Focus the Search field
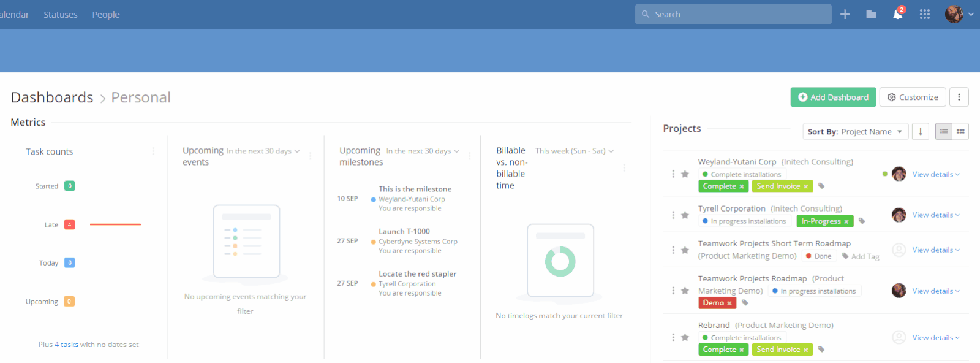The width and height of the screenshot is (980, 363). click(x=733, y=14)
